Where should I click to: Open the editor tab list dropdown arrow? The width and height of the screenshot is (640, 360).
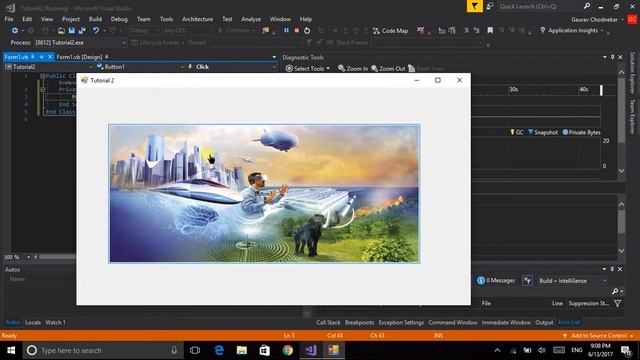(274, 57)
